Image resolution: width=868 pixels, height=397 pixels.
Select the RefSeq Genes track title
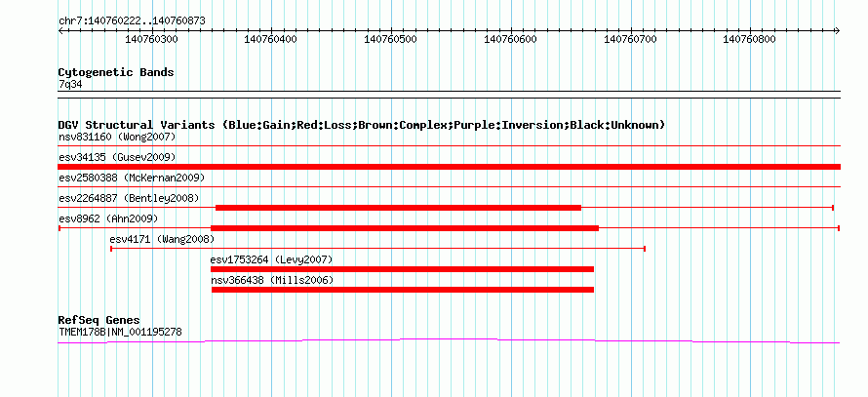pyautogui.click(x=99, y=320)
